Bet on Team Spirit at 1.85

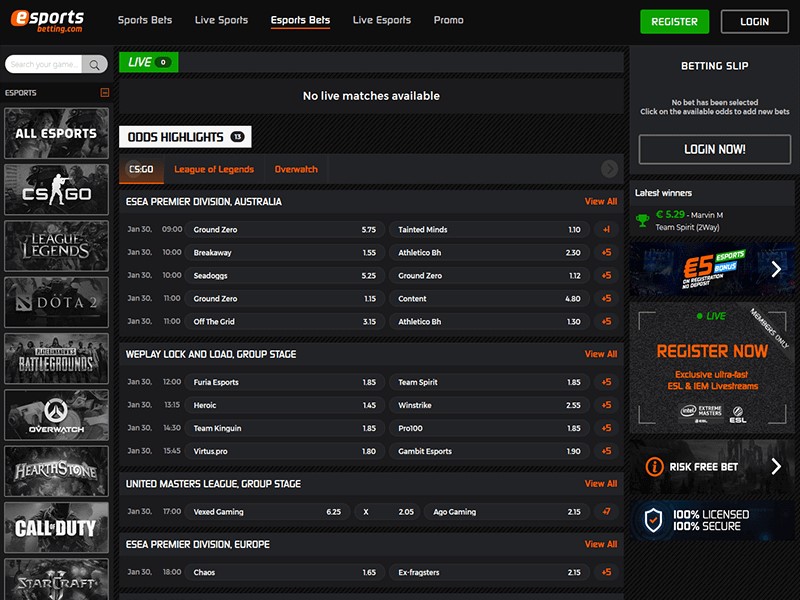[x=489, y=382]
